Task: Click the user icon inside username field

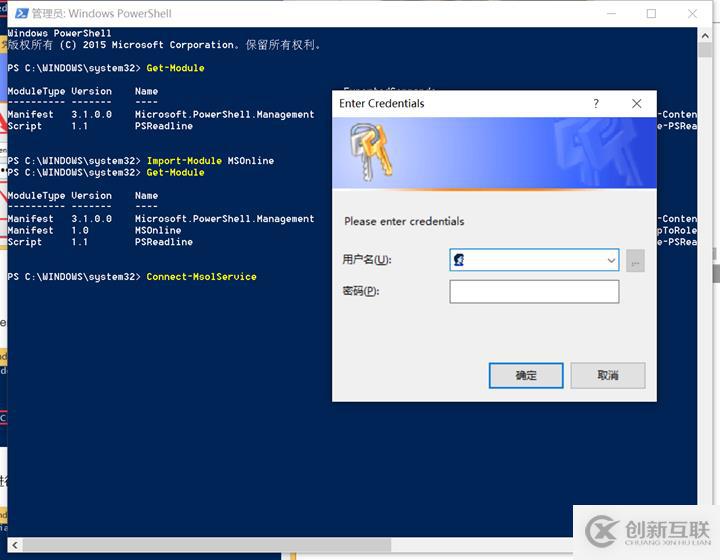Action: point(459,260)
